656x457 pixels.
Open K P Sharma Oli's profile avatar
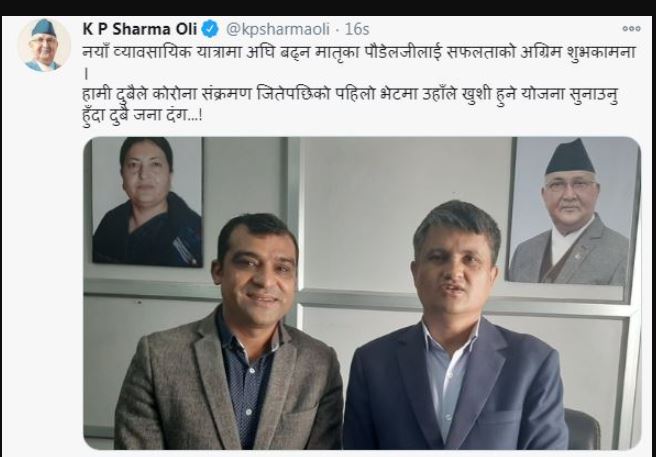[x=44, y=45]
